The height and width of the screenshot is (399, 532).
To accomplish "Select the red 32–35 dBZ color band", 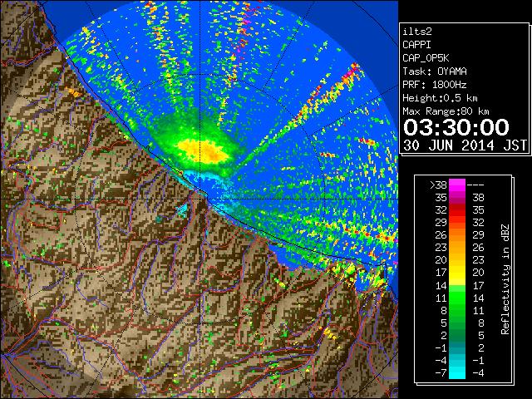I will [x=457, y=210].
